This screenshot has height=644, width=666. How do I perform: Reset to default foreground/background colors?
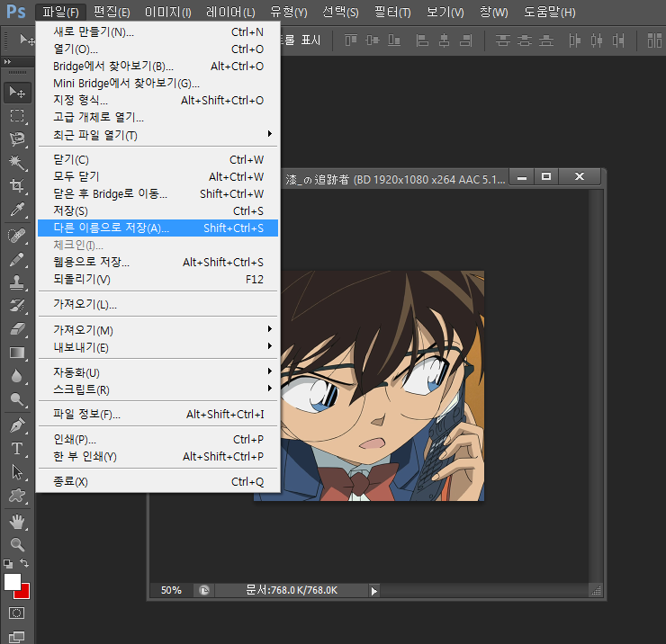[8, 564]
